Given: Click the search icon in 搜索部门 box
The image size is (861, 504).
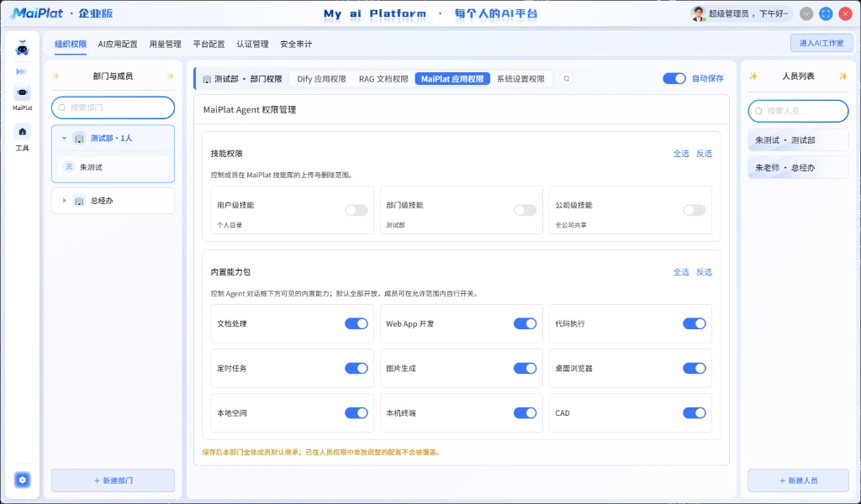Looking at the screenshot, I should (62, 108).
